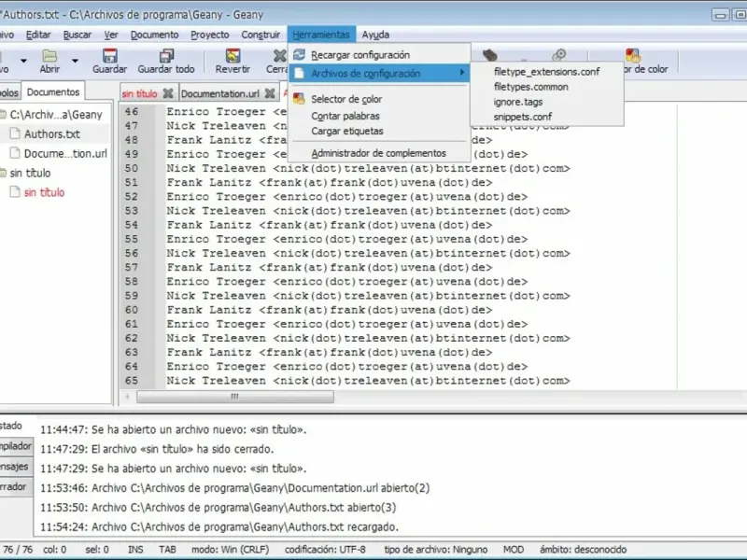Click the file icon next to Docume...tion.url
Image resolution: width=747 pixels, height=560 pixels.
coord(15,153)
